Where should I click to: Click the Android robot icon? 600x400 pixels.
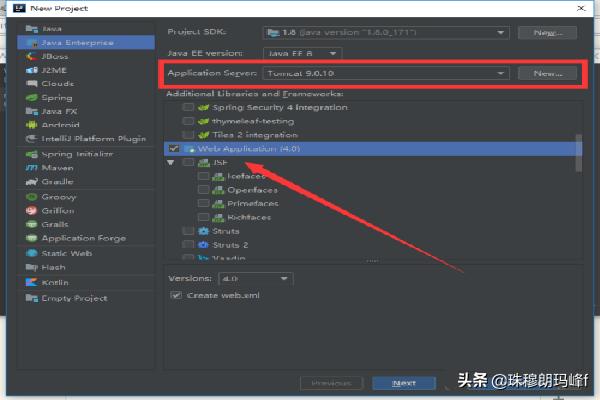(x=32, y=125)
